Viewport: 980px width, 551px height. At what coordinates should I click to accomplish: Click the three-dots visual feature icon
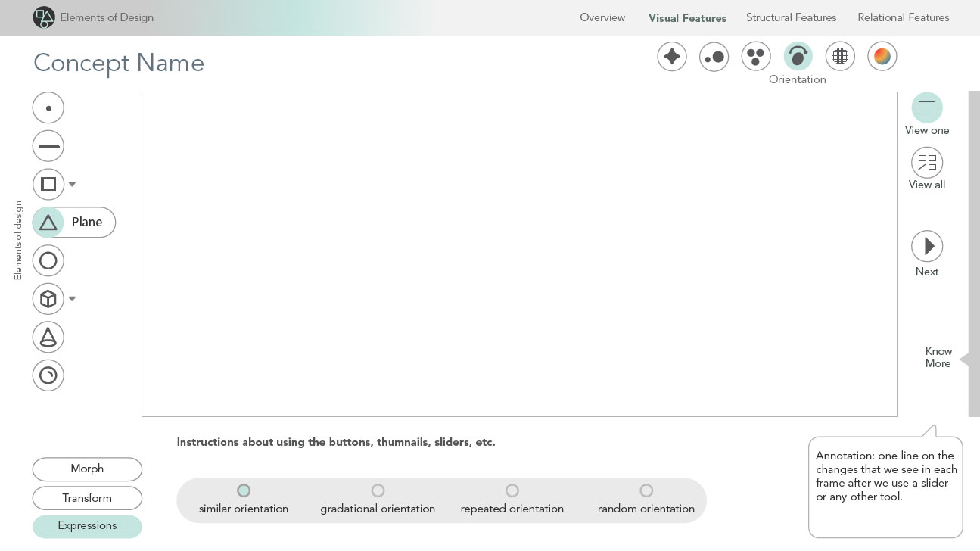click(755, 57)
